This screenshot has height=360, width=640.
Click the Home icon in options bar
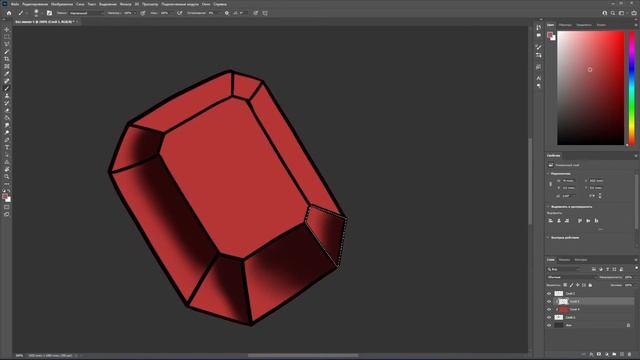point(9,13)
